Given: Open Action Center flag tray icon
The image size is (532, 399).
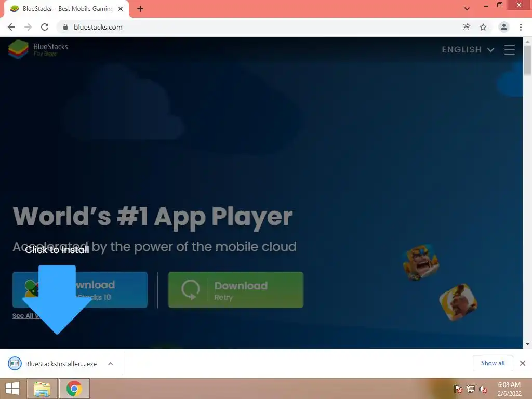Looking at the screenshot, I should 458,389.
